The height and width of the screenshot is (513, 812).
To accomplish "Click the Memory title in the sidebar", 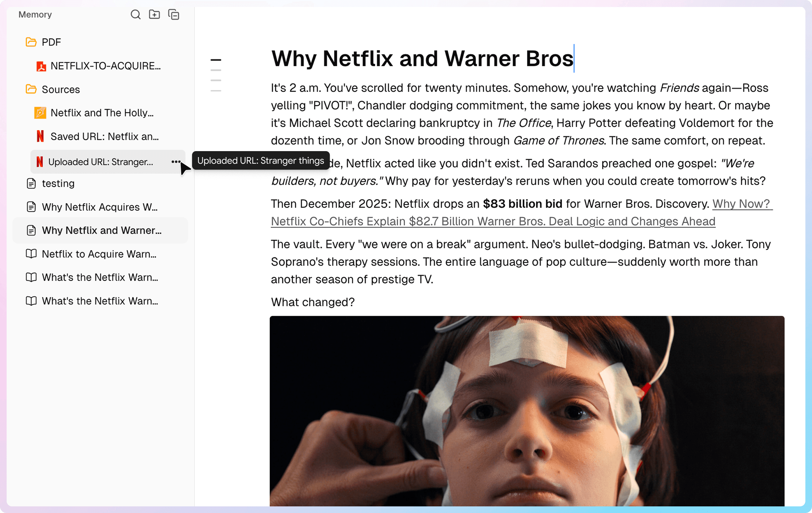I will 35,15.
